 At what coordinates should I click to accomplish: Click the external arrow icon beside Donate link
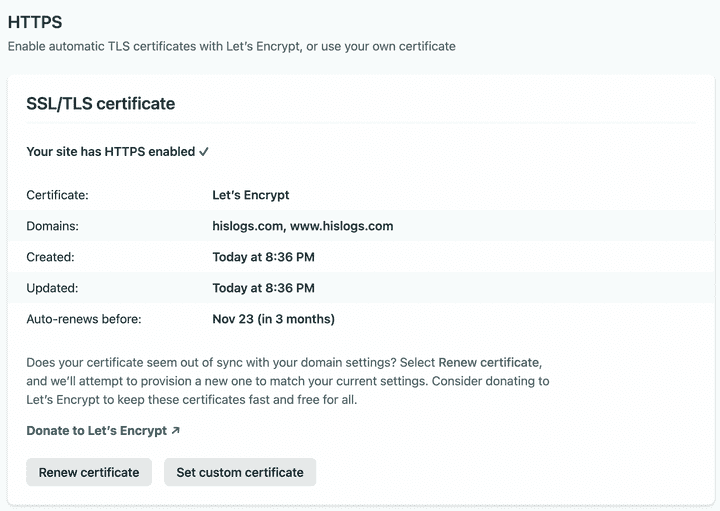coord(176,431)
